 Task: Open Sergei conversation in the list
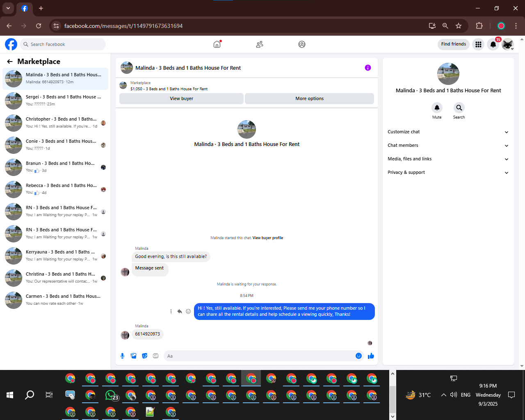[55, 100]
